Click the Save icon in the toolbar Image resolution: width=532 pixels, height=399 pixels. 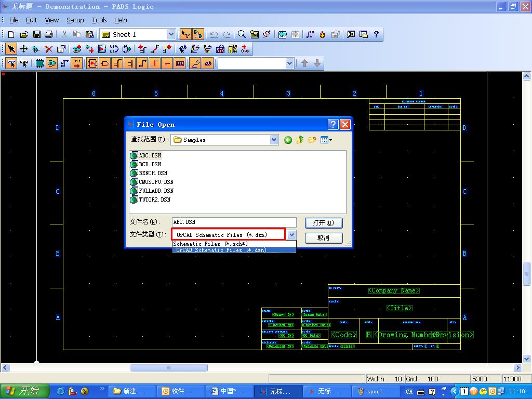click(36, 34)
